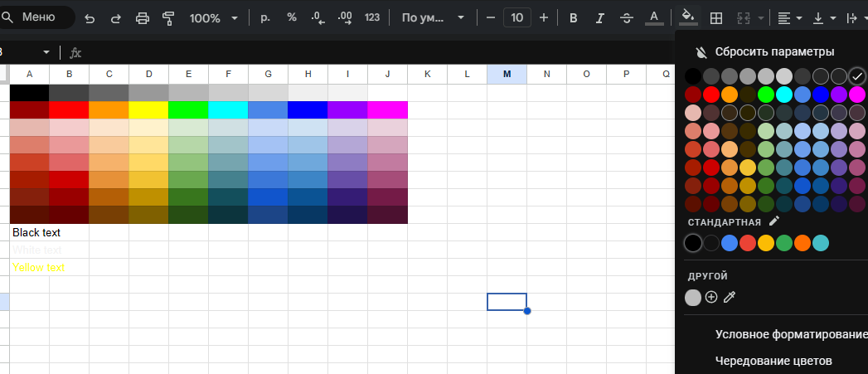Click the cell containing Yellow text
This screenshot has height=374, width=868.
29,267
